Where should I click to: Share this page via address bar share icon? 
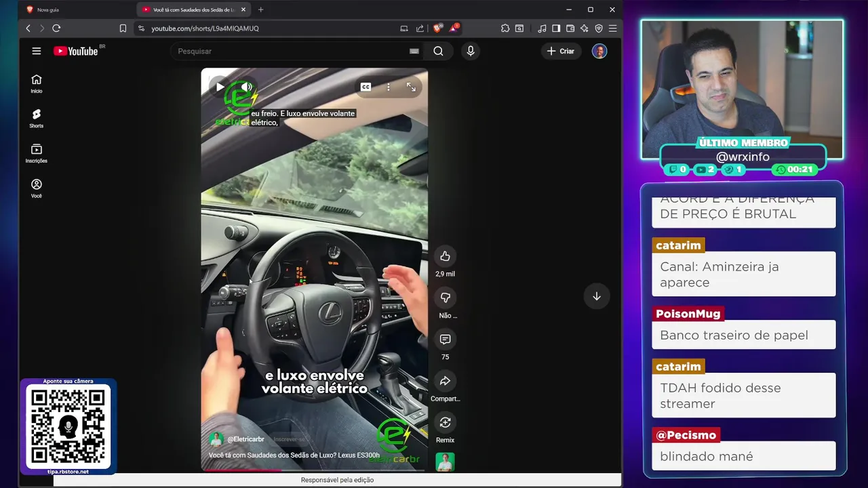coord(420,28)
